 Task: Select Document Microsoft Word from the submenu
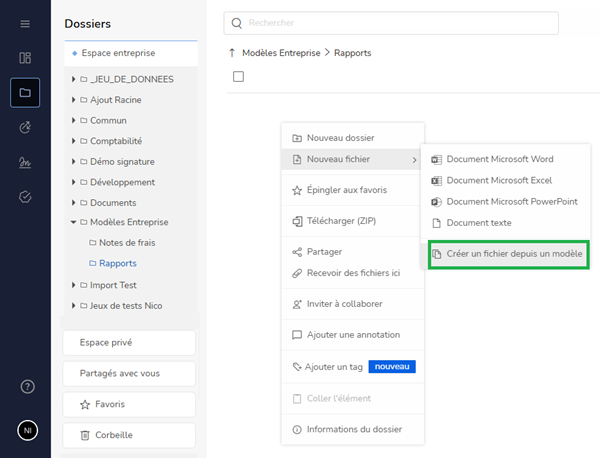(499, 159)
